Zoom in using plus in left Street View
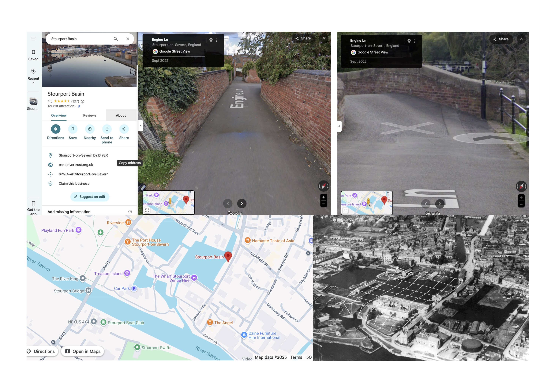This screenshot has height=392, width=555. [323, 197]
